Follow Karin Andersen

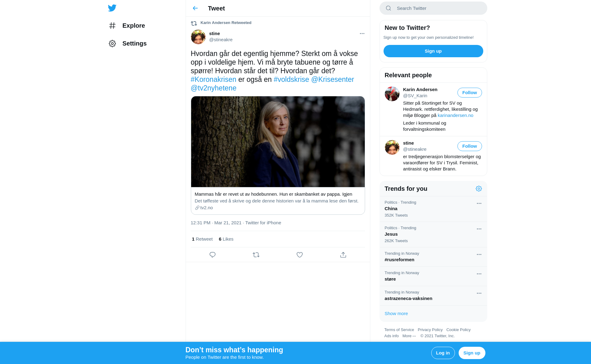point(469,93)
